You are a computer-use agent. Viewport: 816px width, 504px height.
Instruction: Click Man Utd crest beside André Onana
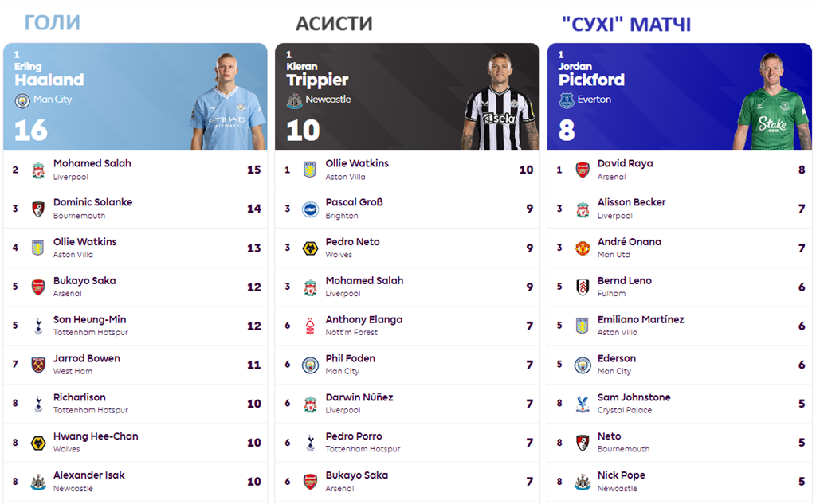tap(583, 248)
